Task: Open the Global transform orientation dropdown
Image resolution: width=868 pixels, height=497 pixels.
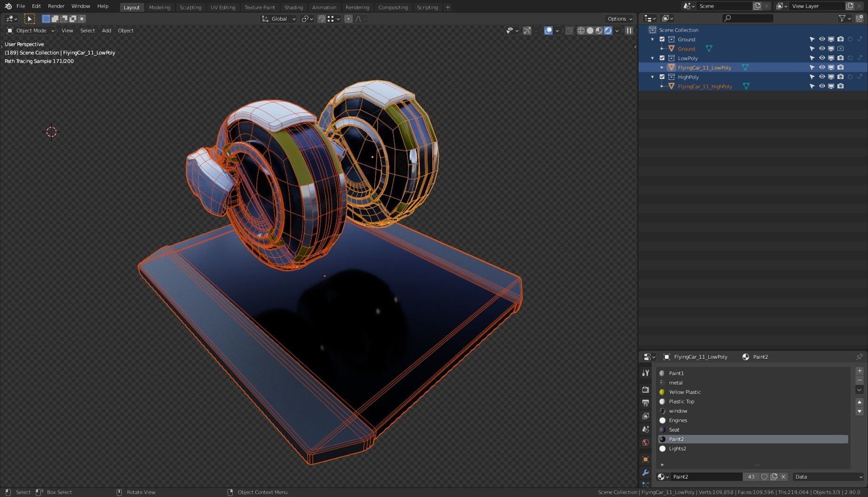Action: [279, 19]
